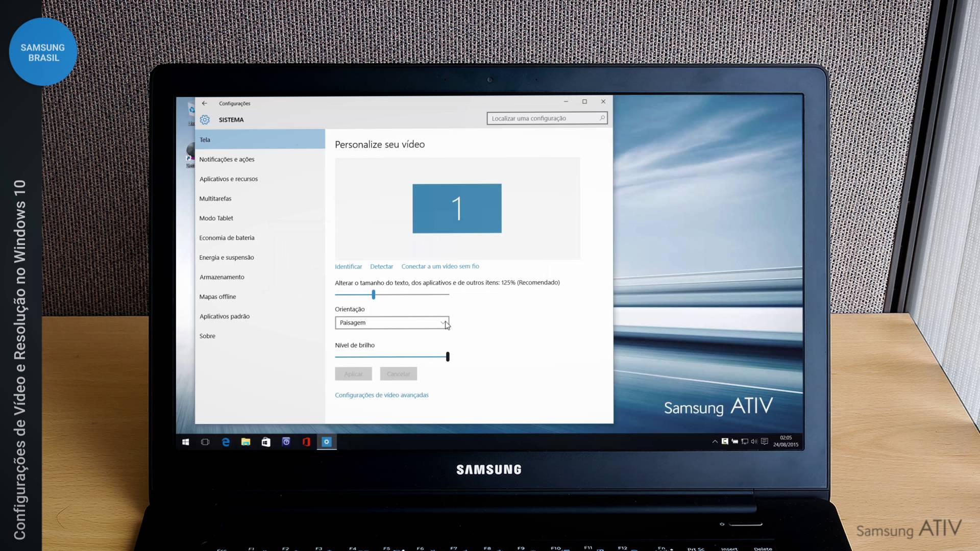The height and width of the screenshot is (551, 980).
Task: Click the input indicator tray icon
Action: [725, 442]
